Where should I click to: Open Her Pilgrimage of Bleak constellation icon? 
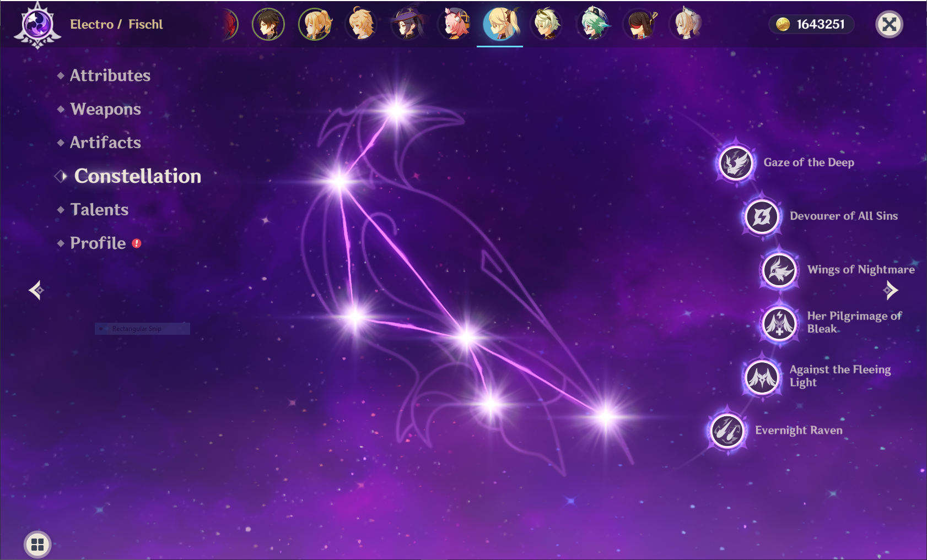pos(779,324)
